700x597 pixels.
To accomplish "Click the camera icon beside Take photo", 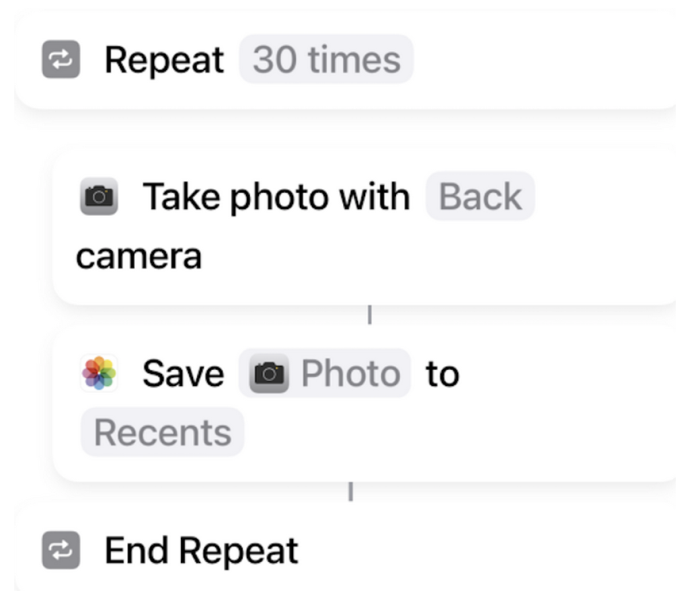I will tap(100, 196).
